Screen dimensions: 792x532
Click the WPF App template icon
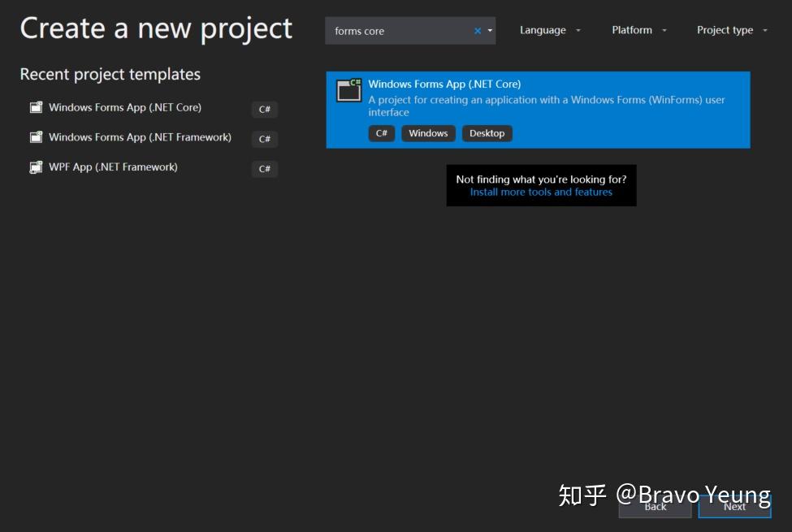[x=36, y=167]
